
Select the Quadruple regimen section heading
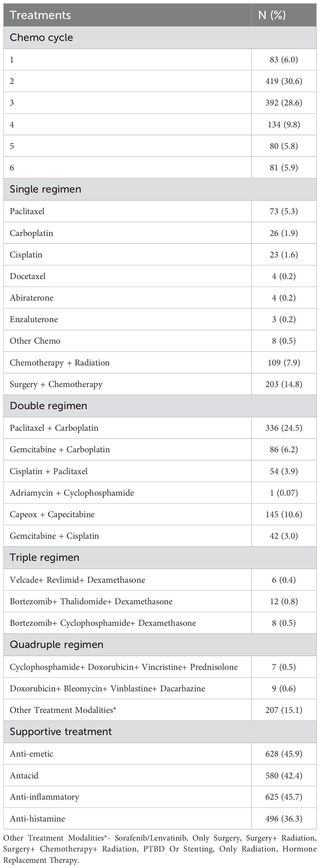tap(56, 644)
